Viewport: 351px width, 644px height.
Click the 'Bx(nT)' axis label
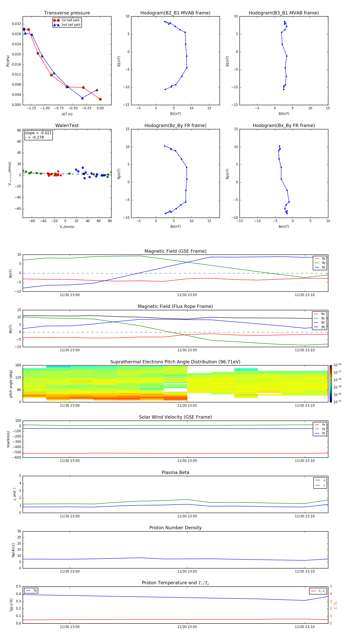(x=284, y=227)
